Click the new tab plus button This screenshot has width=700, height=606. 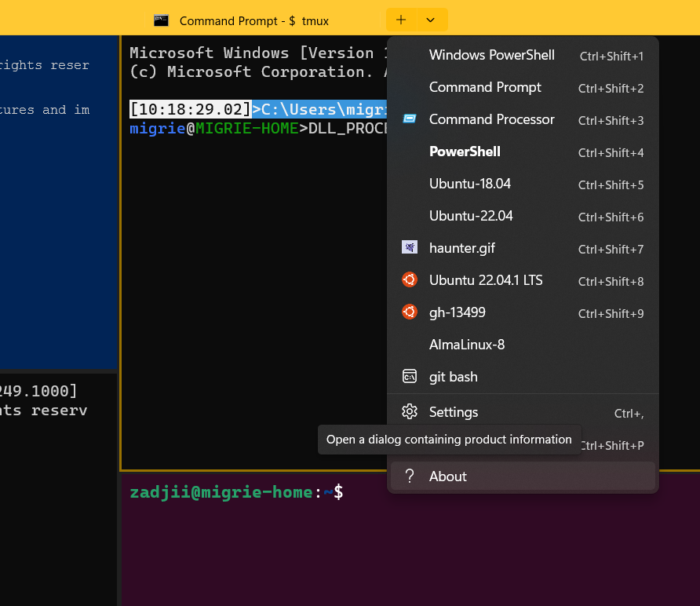pos(401,20)
